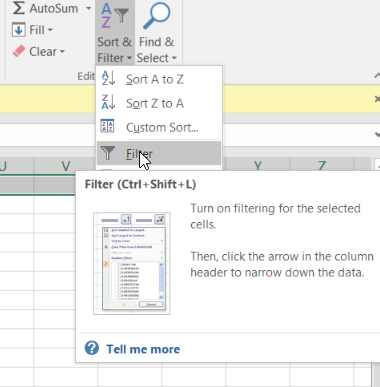
Task: Click the Filter funnel icon in menu
Action: 107,153
